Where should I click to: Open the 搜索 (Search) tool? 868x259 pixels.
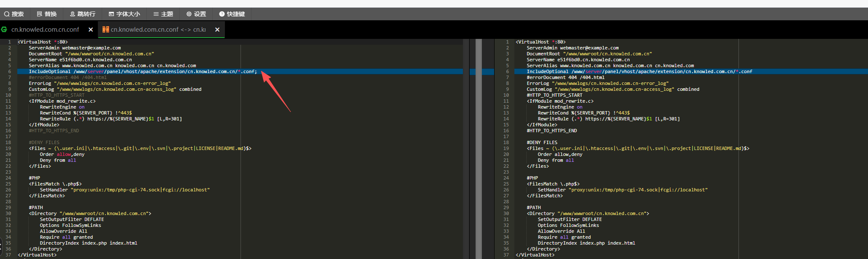(14, 14)
